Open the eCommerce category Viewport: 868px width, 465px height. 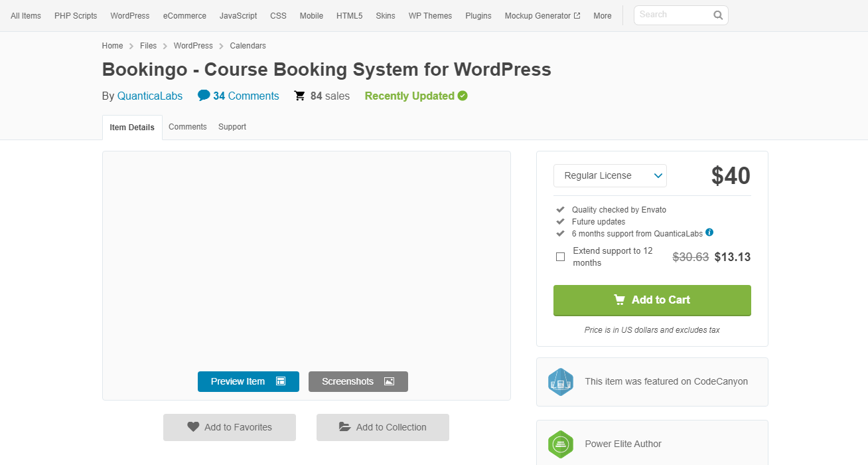pos(184,16)
